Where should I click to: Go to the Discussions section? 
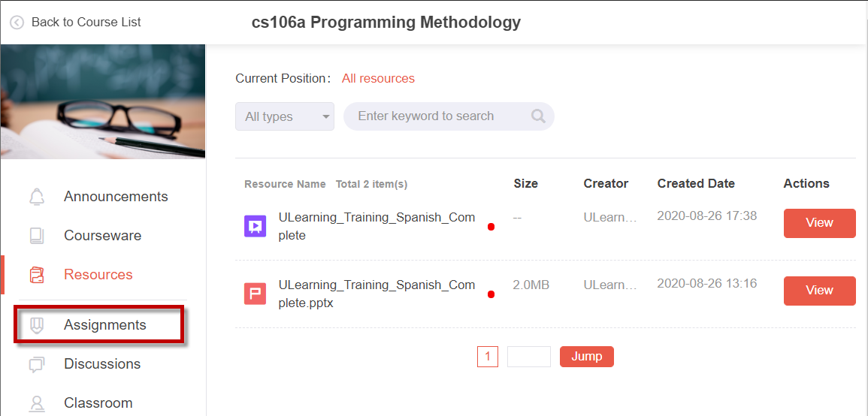pos(102,364)
